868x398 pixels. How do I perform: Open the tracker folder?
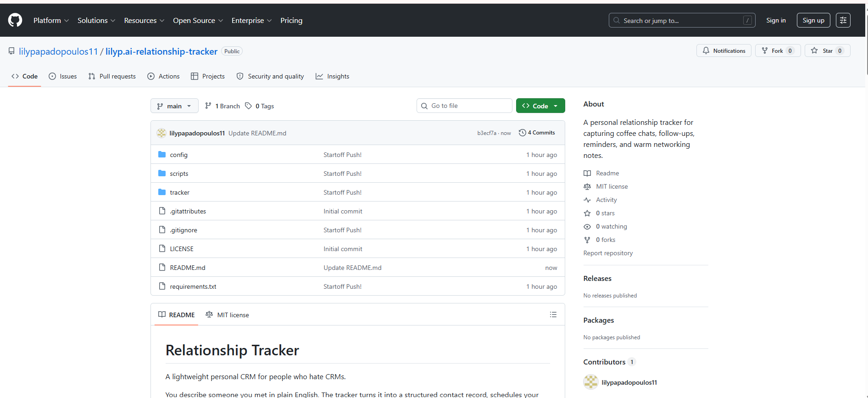pos(180,192)
